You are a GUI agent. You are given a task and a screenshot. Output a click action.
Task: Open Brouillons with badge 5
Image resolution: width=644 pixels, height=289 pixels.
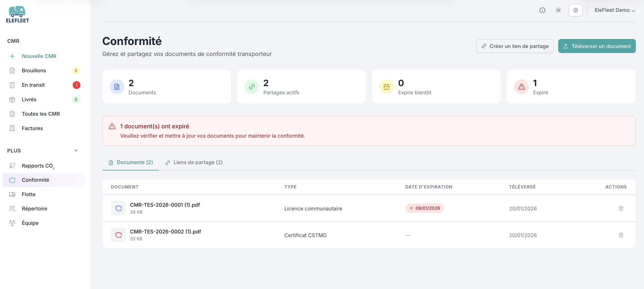[34, 71]
